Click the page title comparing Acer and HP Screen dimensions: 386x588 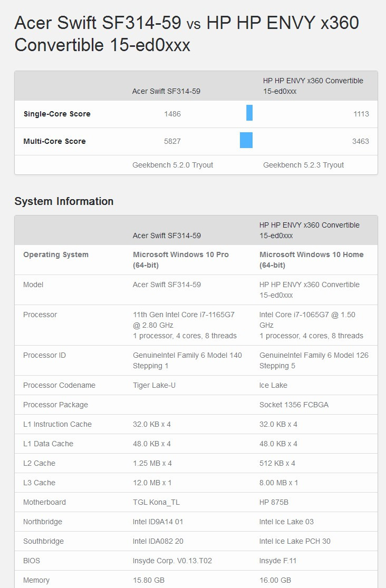187,34
